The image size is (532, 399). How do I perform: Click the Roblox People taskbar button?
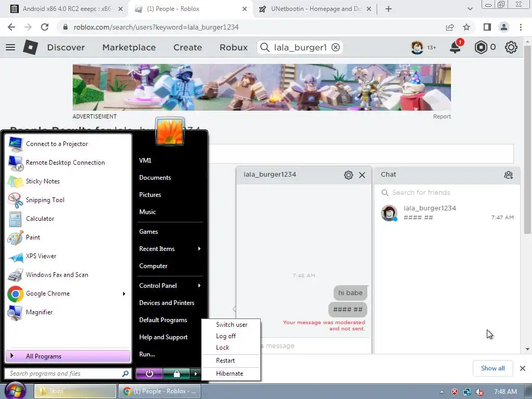[x=159, y=391]
